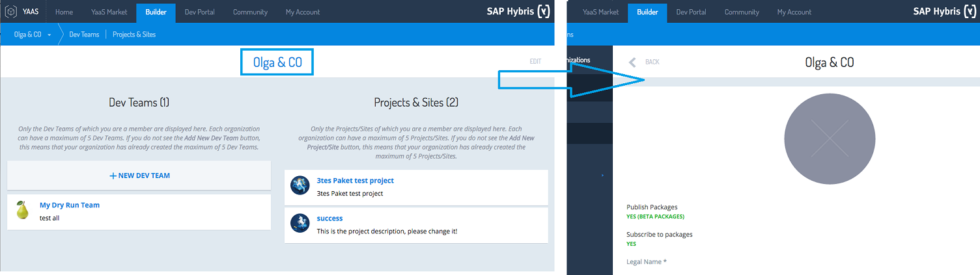The height and width of the screenshot is (275, 980).
Task: Click the success project avatar icon
Action: [300, 223]
